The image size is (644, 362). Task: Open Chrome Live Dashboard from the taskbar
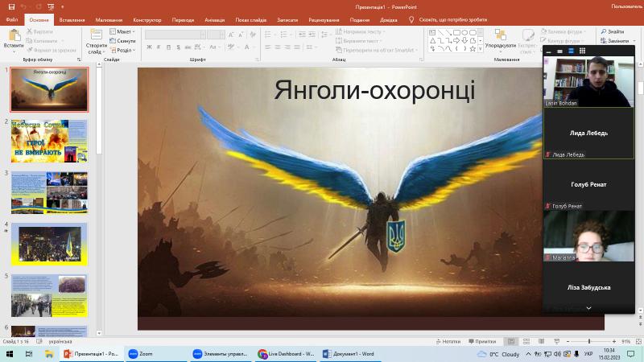pos(287,353)
